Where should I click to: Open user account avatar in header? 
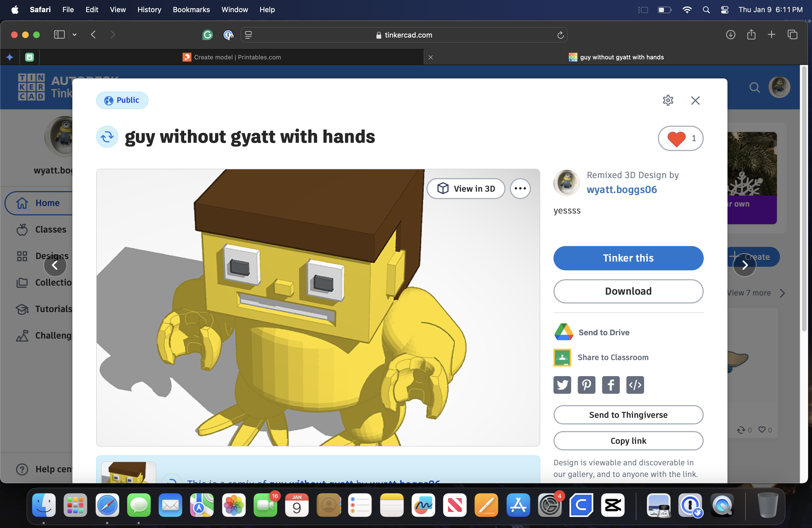click(x=779, y=87)
